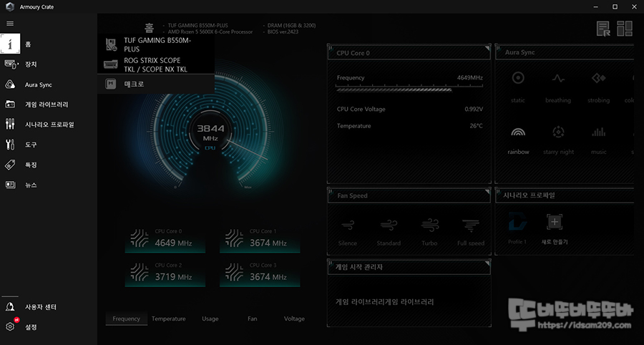Image resolution: width=644 pixels, height=345 pixels.
Task: Click the motherboard icon beside TUF GAMING
Action: tap(111, 44)
